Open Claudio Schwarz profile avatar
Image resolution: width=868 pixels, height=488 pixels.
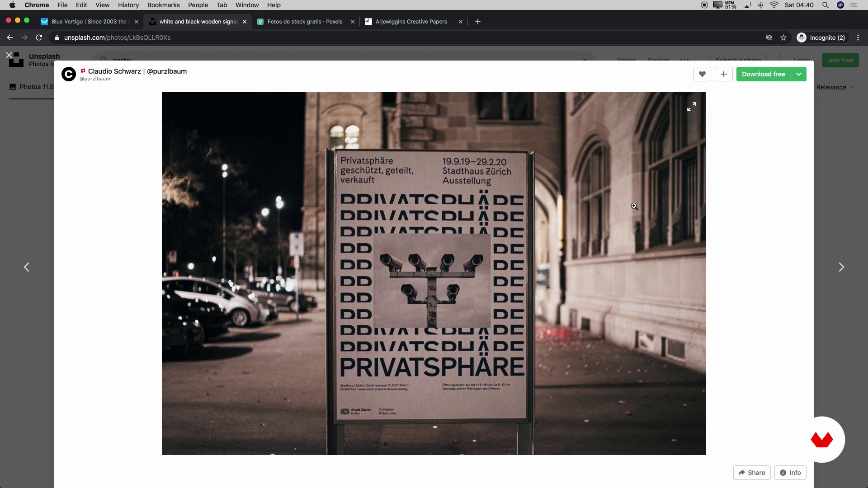pos(69,74)
